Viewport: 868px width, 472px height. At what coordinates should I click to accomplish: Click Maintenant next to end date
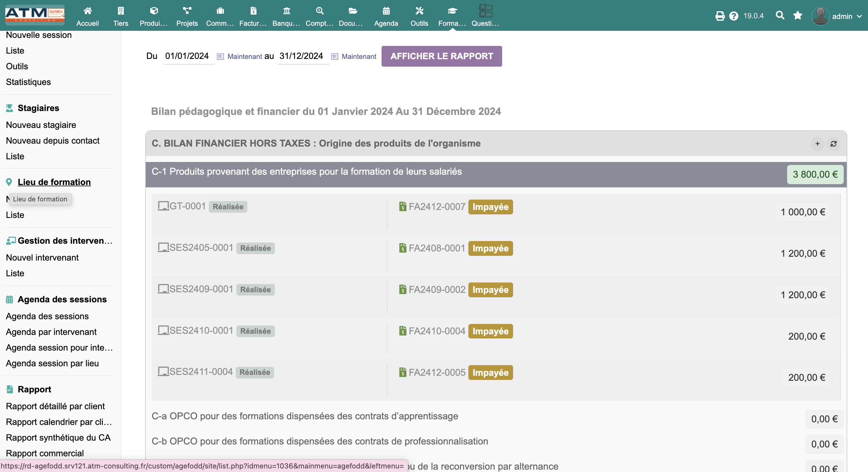(359, 56)
